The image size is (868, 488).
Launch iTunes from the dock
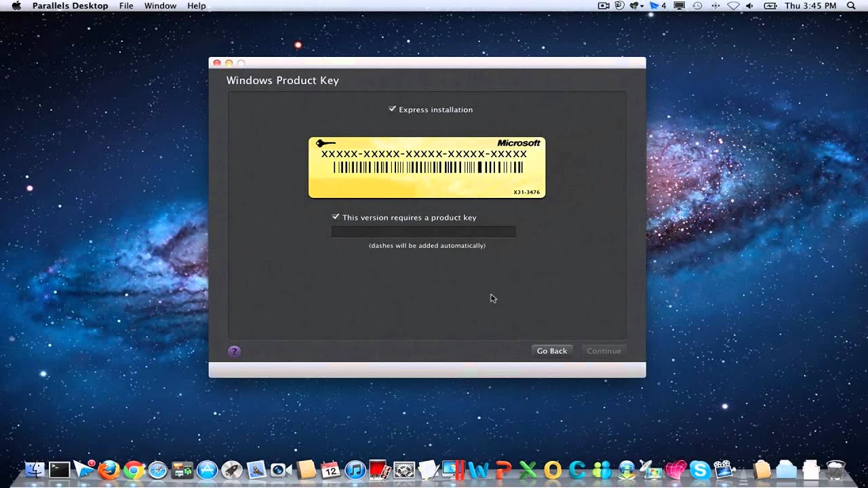coord(355,469)
